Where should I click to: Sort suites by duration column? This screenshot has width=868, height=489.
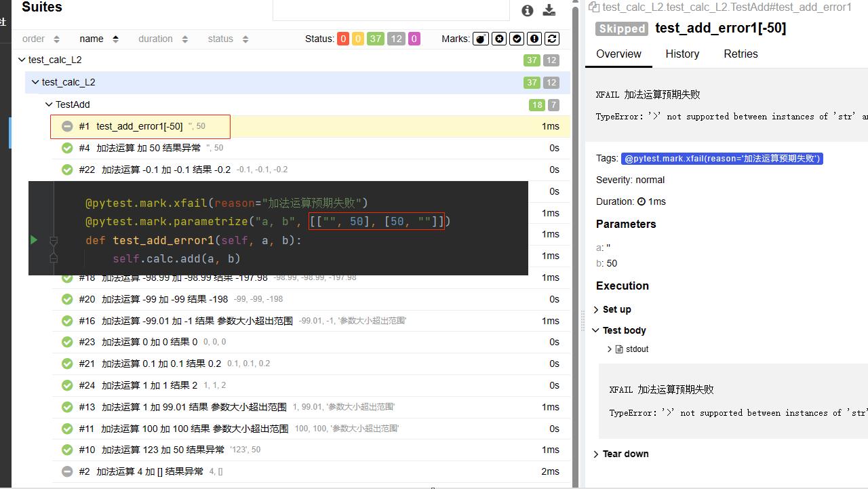click(x=163, y=39)
